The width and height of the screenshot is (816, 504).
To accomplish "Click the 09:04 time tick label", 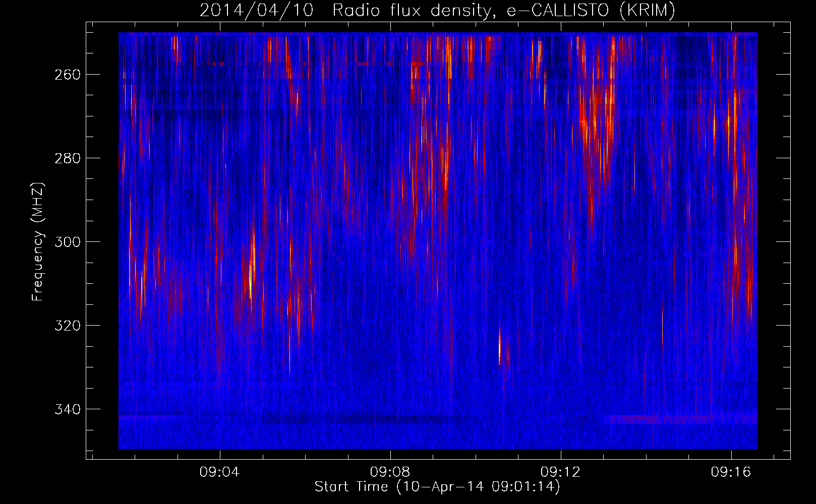I will 220,472.
